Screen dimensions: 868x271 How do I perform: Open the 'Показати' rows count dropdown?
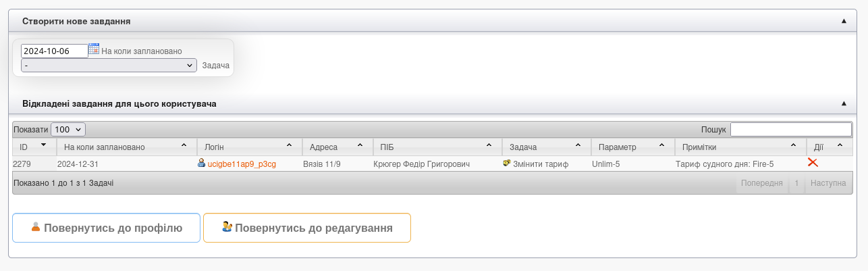click(68, 129)
